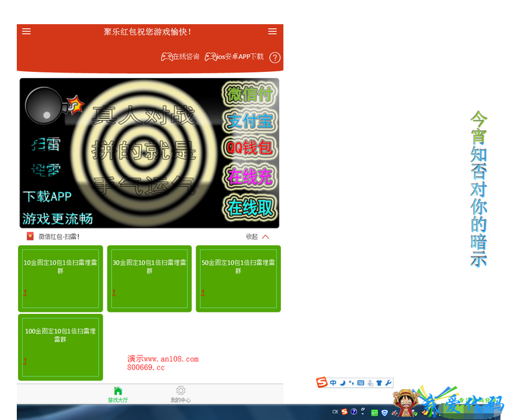516x420 pixels.
Task: Click the red marker icon in 50金 card
Action: point(203,292)
